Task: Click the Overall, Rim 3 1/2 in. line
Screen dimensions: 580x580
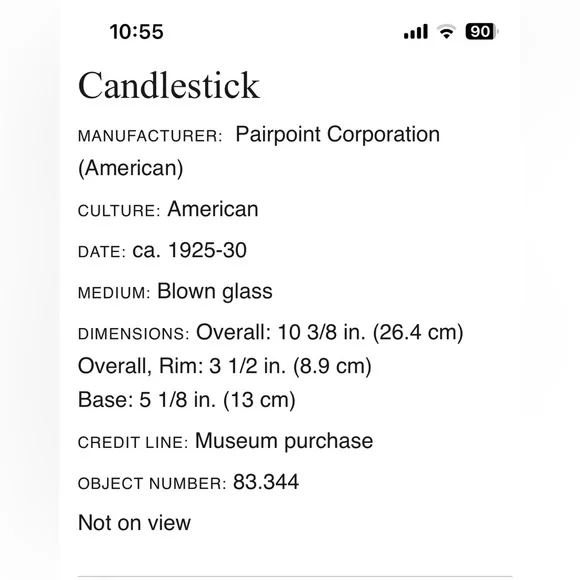Action: (x=225, y=366)
